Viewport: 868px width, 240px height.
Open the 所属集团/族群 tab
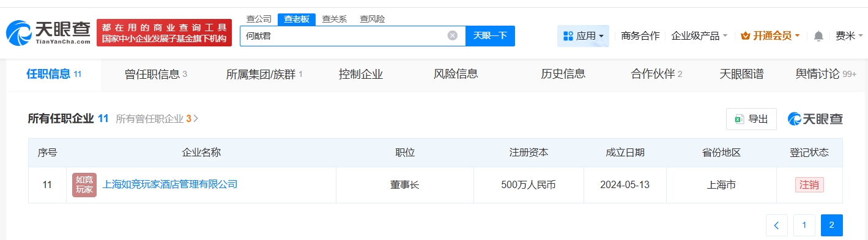[x=264, y=75]
